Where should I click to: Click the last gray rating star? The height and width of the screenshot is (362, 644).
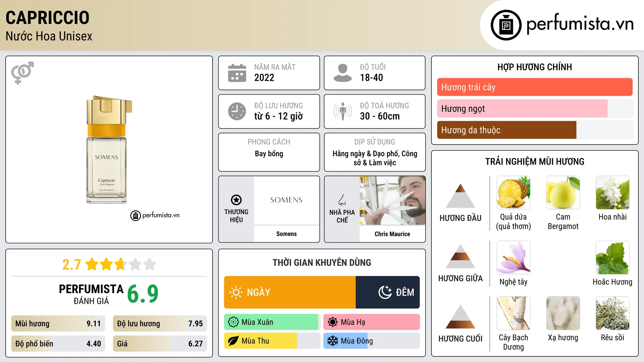(150, 264)
